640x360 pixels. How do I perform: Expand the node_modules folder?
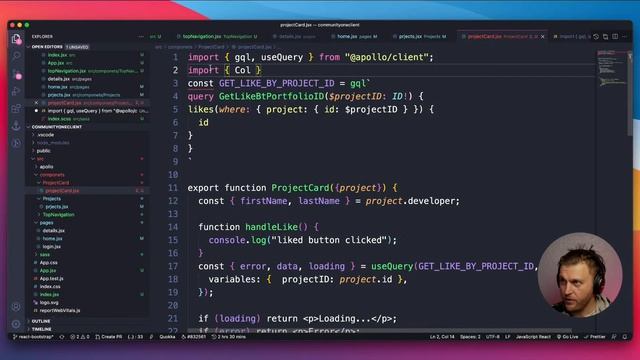53,143
